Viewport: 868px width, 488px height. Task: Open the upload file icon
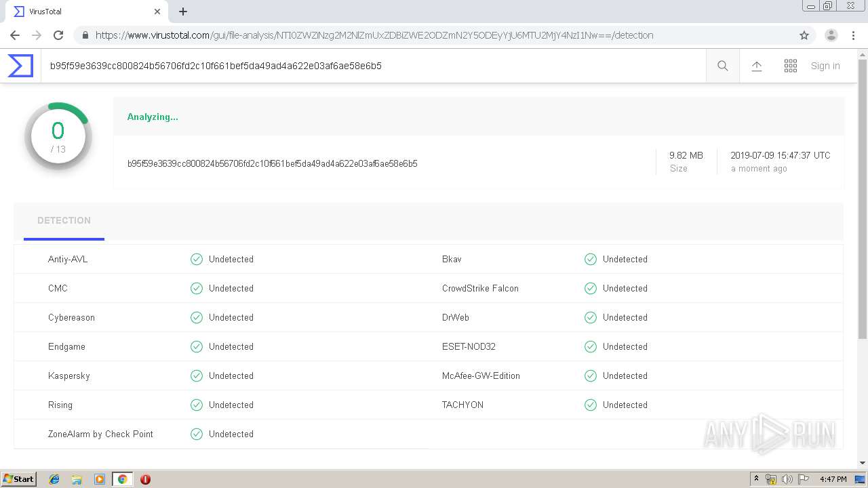pos(757,66)
